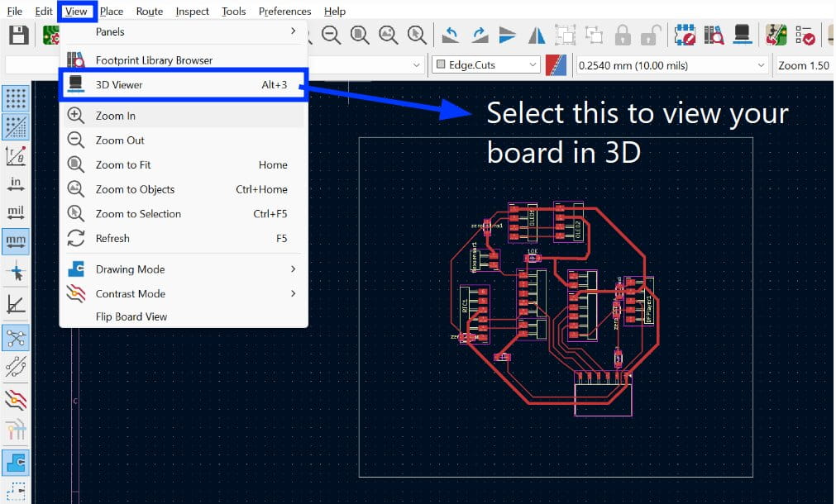
Task: Switch units to inches
Action: (16, 184)
